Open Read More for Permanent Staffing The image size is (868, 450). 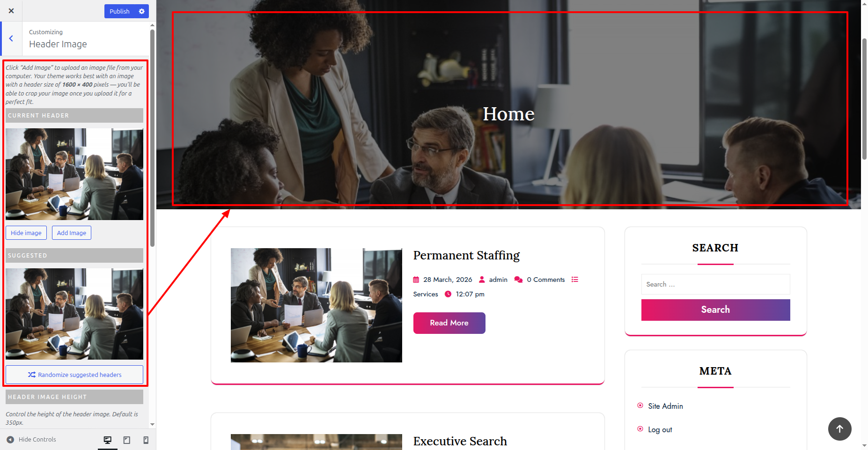click(x=449, y=323)
